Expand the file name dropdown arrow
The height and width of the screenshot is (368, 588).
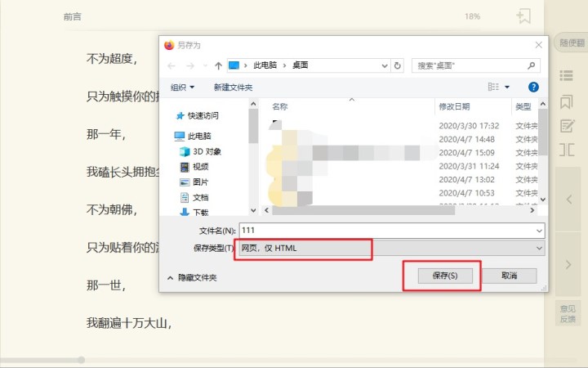[x=539, y=231]
